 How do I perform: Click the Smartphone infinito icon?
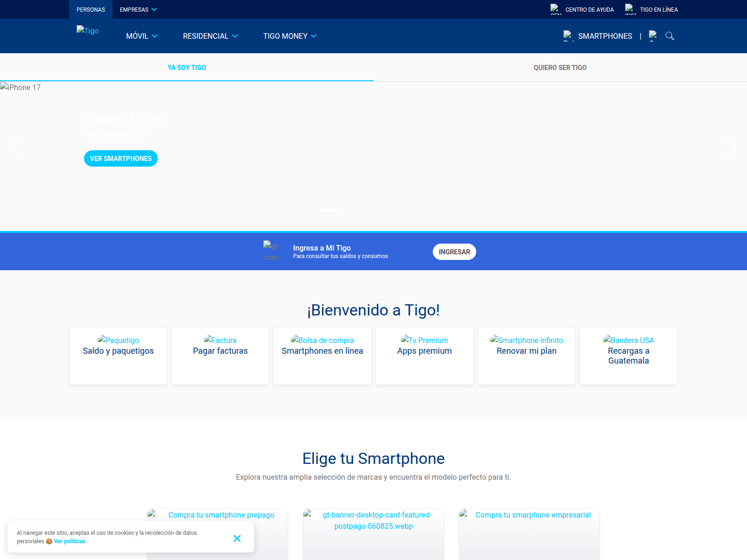(x=527, y=340)
